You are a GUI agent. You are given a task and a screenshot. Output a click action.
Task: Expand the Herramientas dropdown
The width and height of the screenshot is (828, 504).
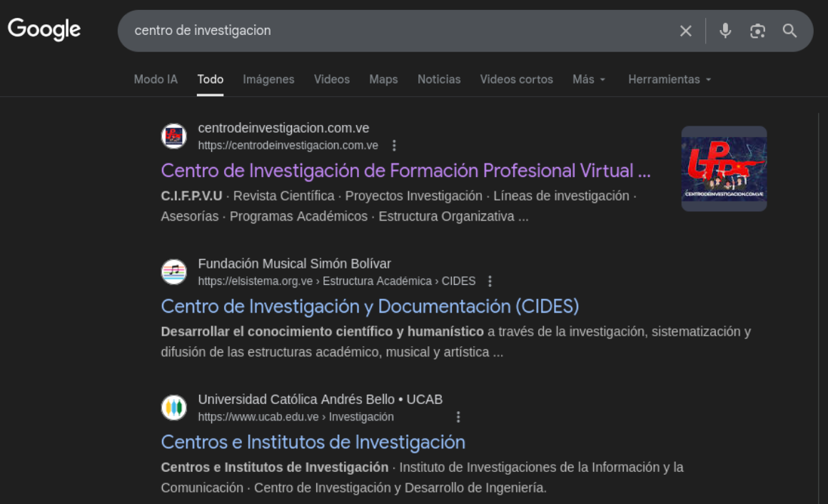coord(670,79)
